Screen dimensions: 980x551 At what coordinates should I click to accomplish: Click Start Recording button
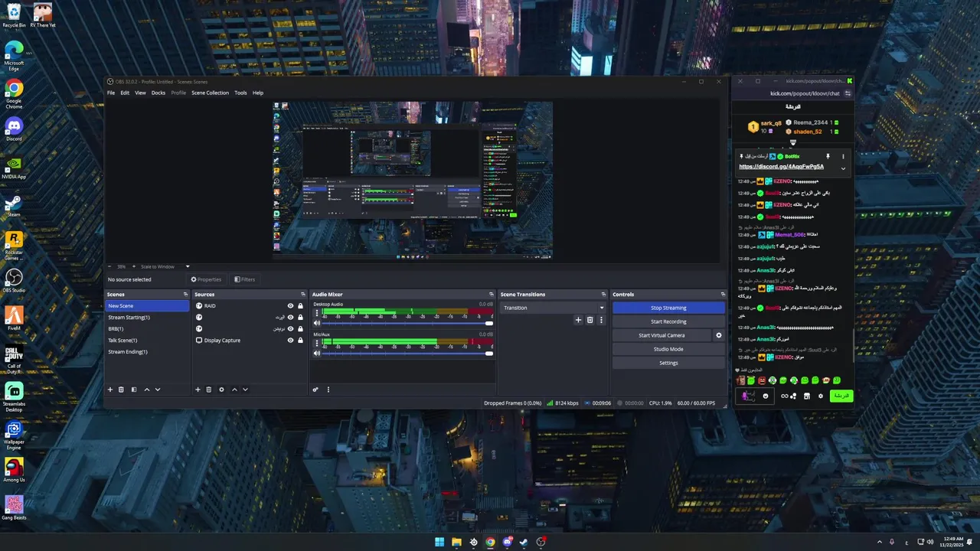point(668,321)
